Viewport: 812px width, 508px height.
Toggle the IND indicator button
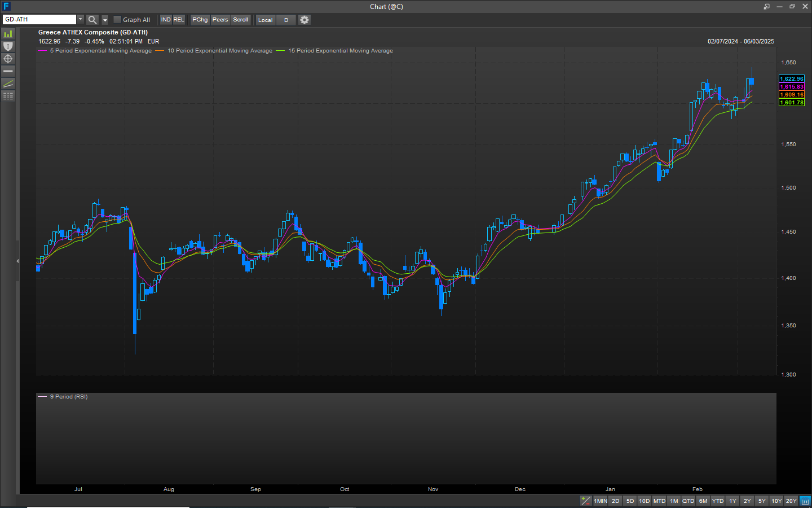point(166,20)
